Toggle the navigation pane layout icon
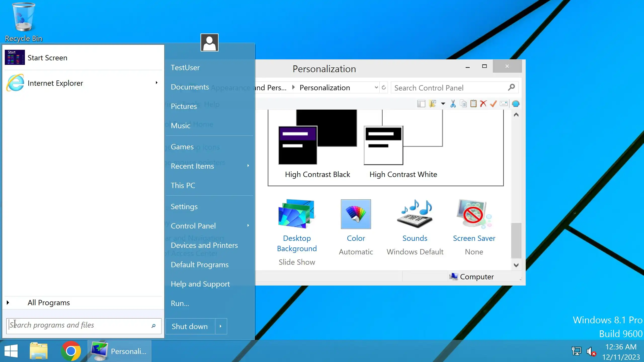 point(421,104)
